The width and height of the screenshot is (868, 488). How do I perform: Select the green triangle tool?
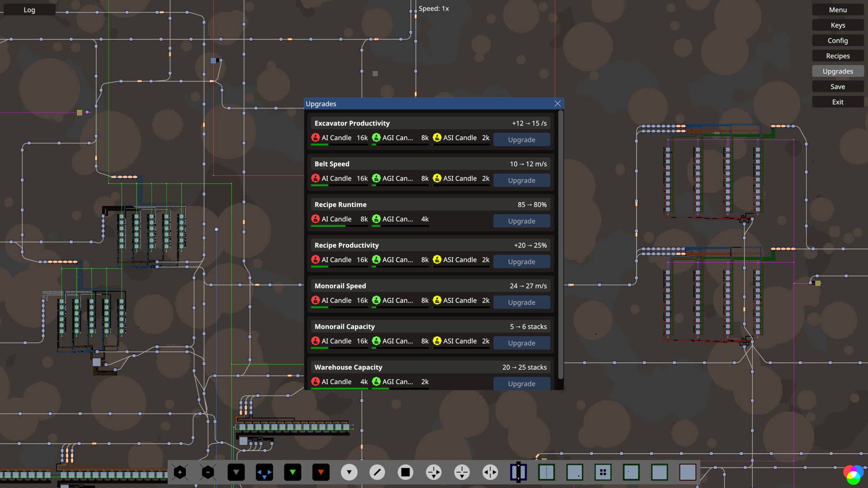(x=292, y=472)
